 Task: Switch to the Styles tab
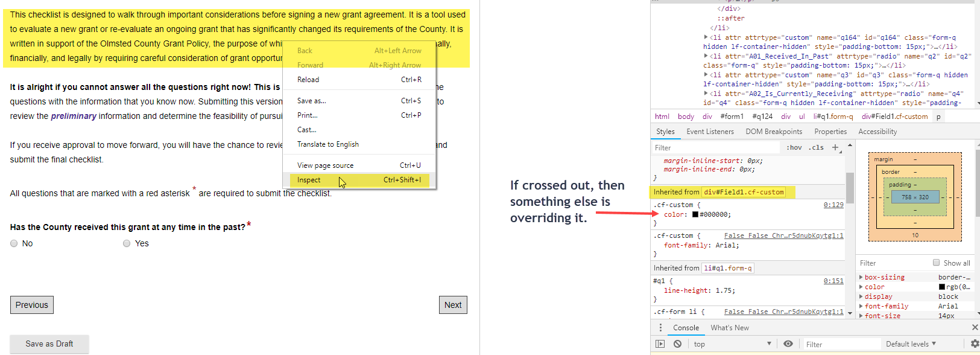(665, 132)
